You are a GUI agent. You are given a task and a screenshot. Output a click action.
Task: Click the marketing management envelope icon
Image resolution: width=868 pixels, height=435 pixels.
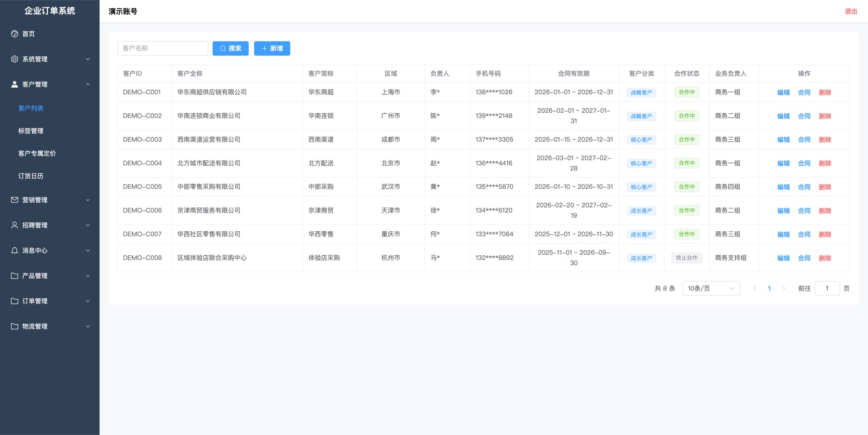14,200
